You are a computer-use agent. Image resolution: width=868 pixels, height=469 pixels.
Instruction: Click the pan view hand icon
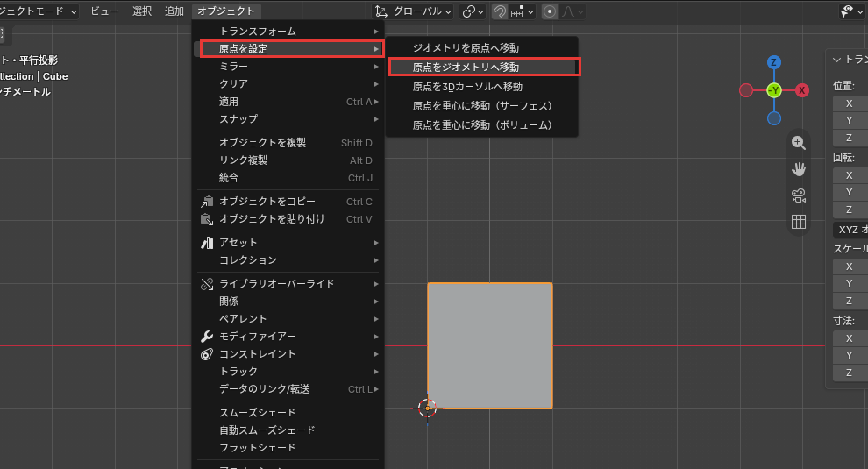(798, 169)
